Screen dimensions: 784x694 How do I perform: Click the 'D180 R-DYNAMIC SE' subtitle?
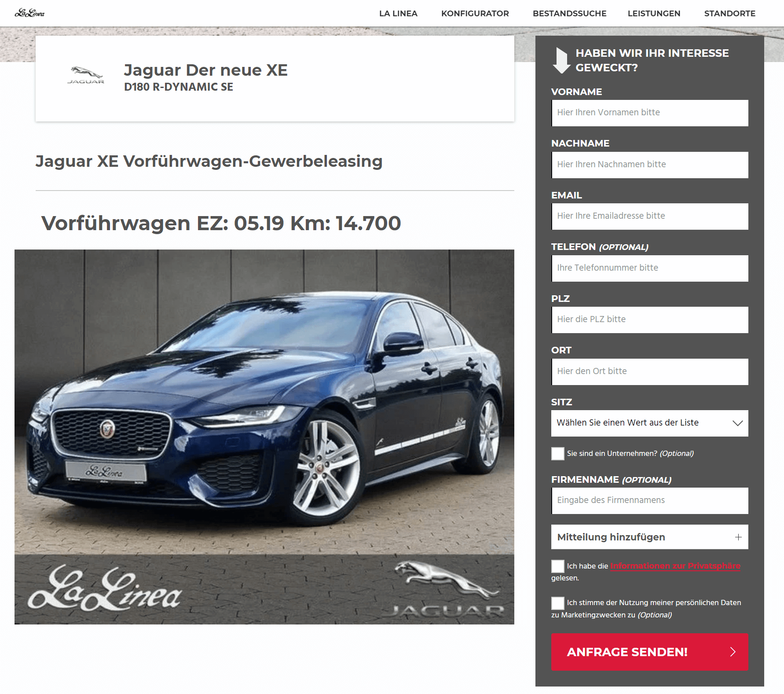(179, 87)
